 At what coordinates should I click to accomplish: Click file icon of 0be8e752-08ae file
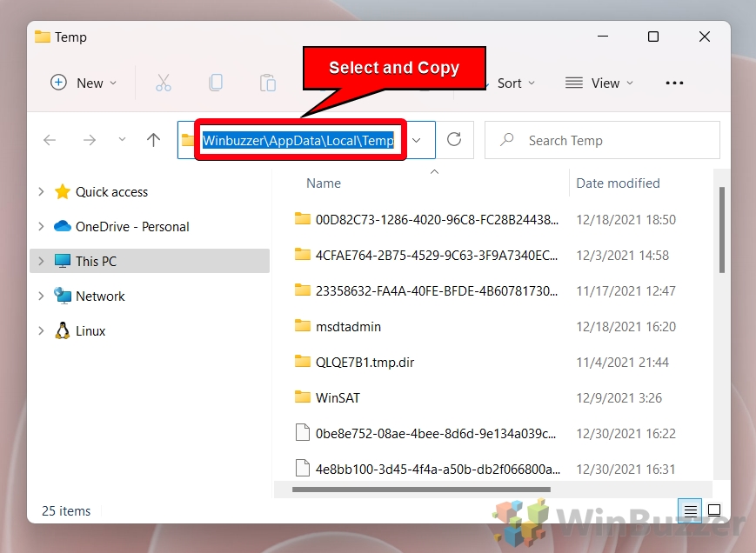click(302, 432)
